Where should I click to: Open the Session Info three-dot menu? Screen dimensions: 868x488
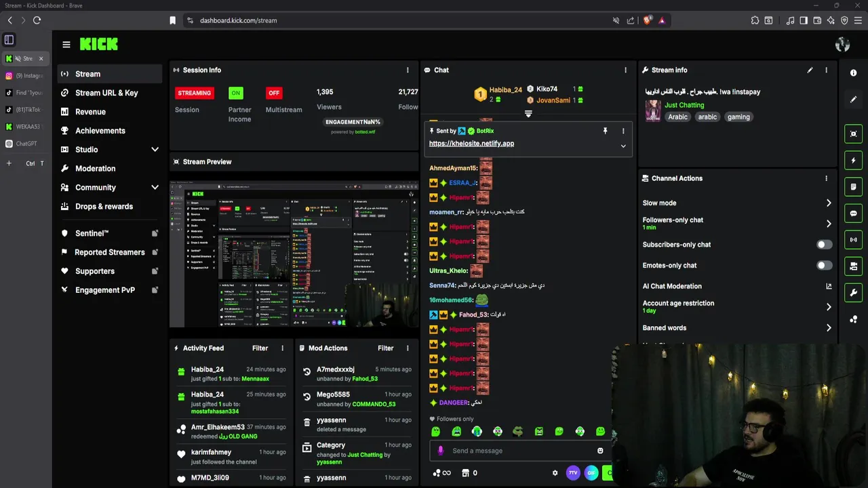point(408,70)
